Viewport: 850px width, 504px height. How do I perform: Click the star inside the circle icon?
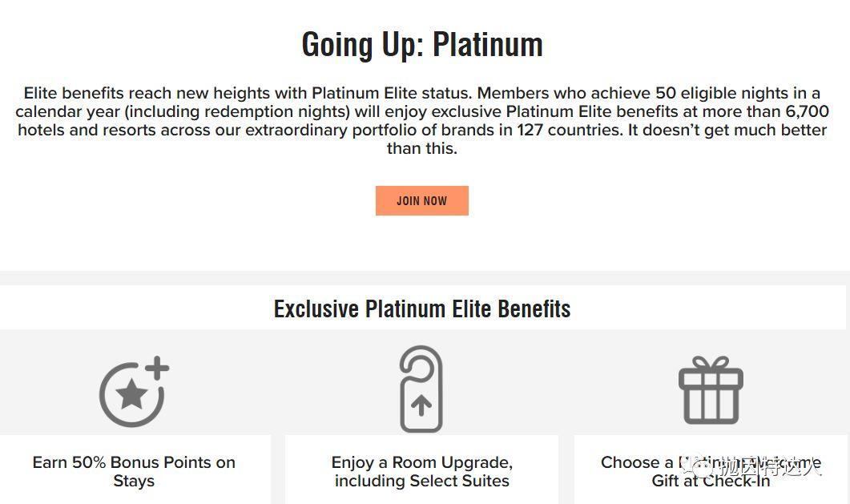click(132, 393)
